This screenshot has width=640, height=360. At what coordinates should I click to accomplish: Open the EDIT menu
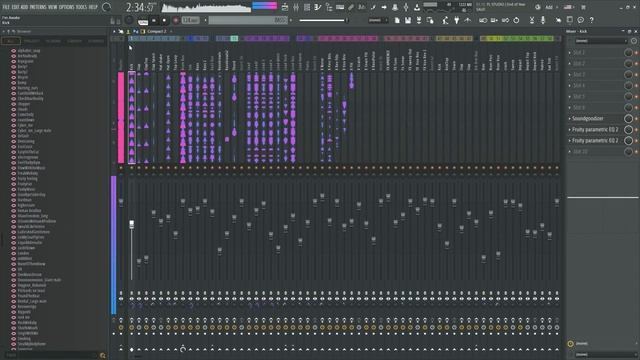[16, 7]
